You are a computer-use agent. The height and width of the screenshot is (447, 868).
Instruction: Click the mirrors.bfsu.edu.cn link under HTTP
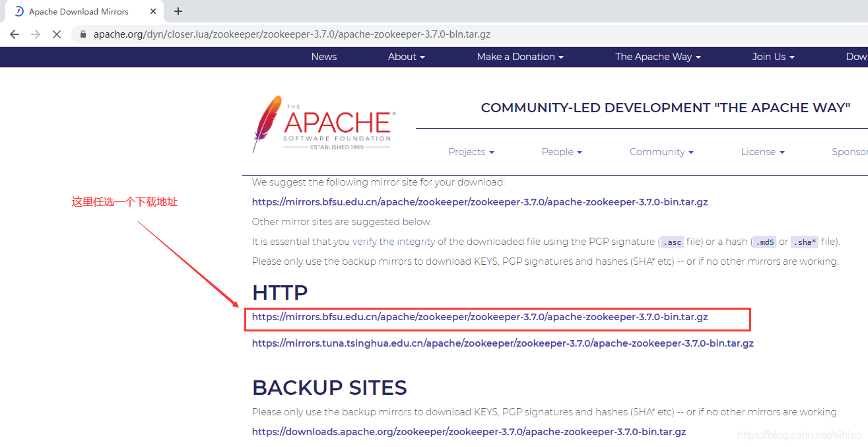pos(480,317)
